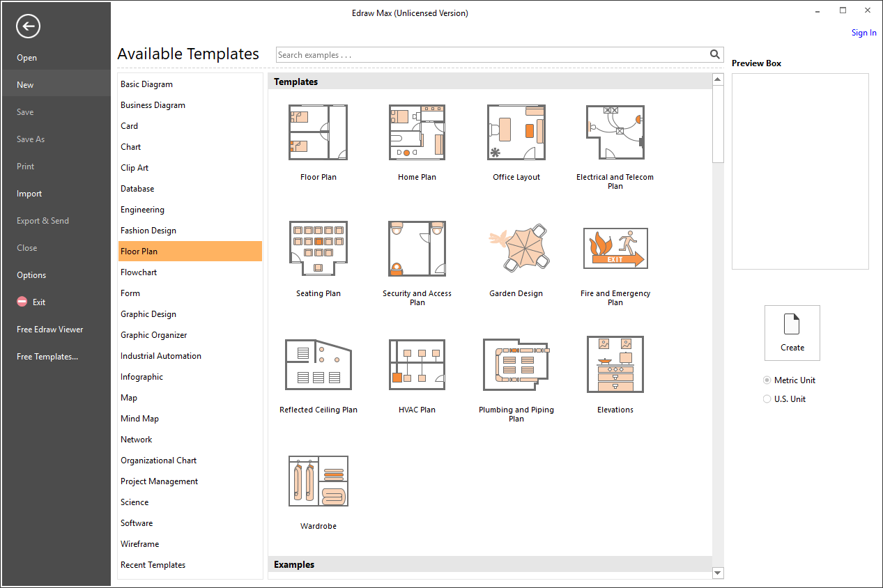This screenshot has height=588, width=883.
Task: Select Fire and Emergency Plan icon
Action: click(615, 249)
